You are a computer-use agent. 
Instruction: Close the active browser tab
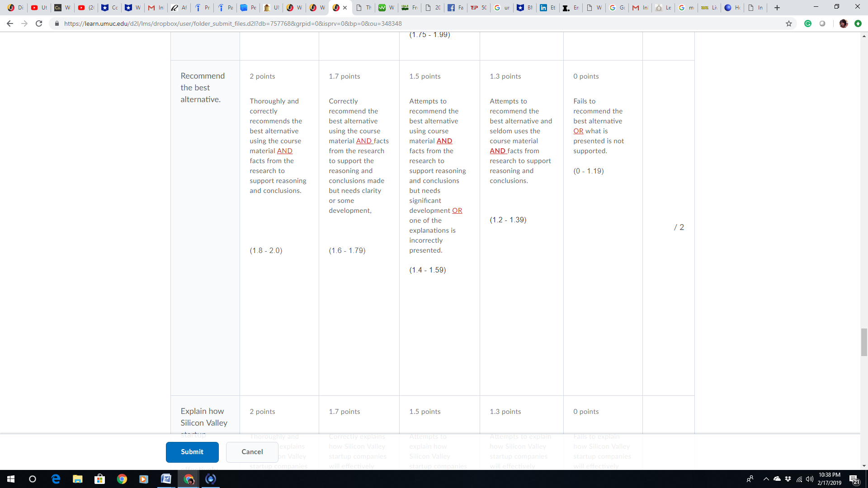pyautogui.click(x=345, y=8)
